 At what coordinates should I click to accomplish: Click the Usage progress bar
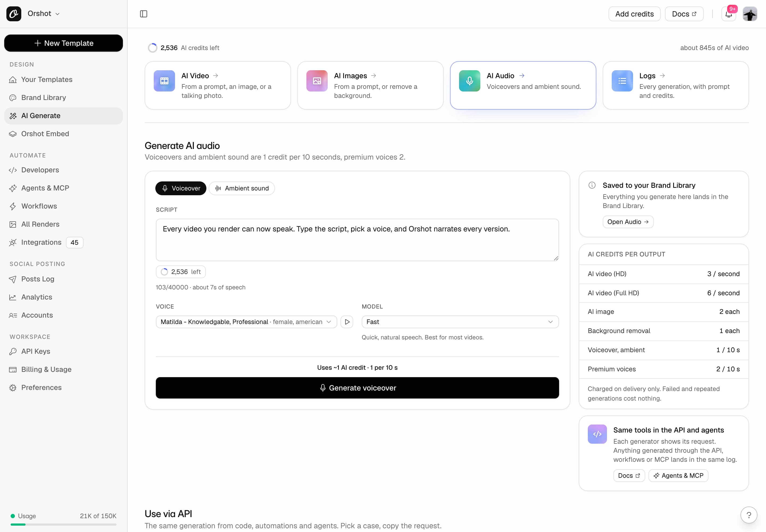point(63,525)
